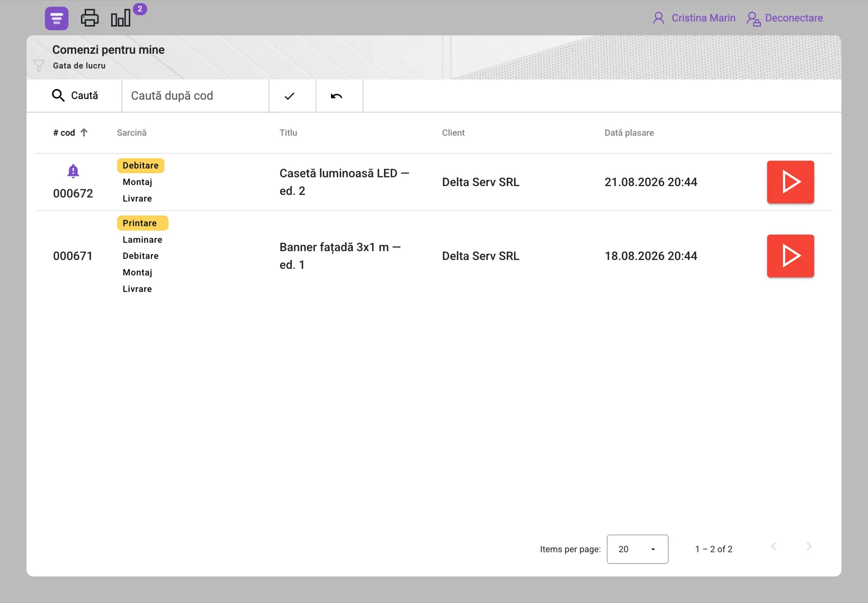Click the next page arrow
868x603 pixels.
tap(809, 547)
